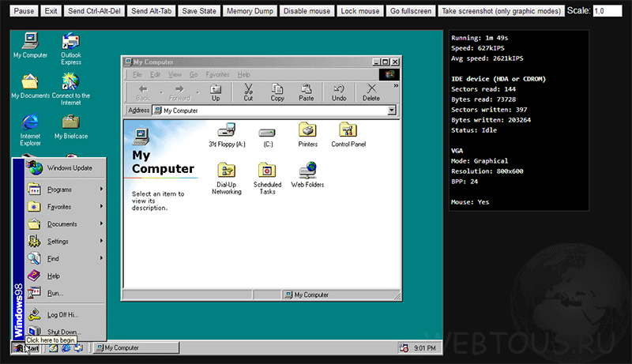The height and width of the screenshot is (364, 632).
Task: Open the Web Folders icon
Action: coord(307,171)
